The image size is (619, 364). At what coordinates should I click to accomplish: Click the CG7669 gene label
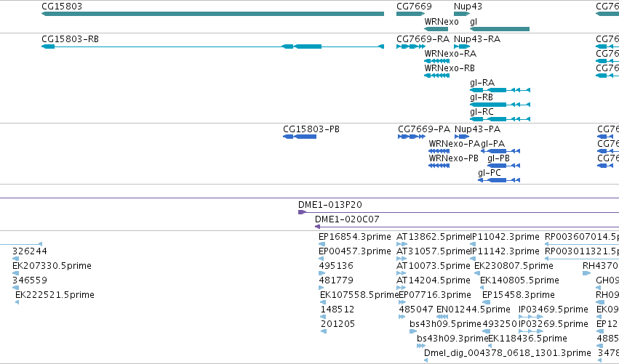(414, 7)
